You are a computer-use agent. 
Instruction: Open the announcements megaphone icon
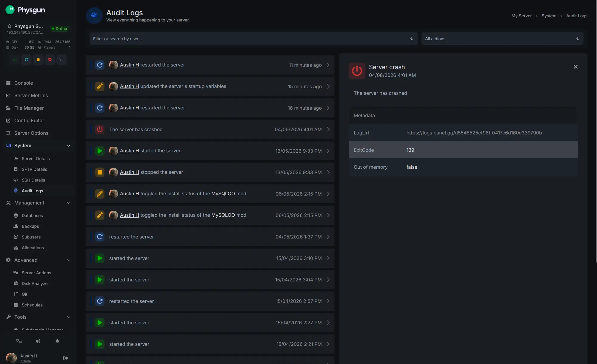coord(38,341)
